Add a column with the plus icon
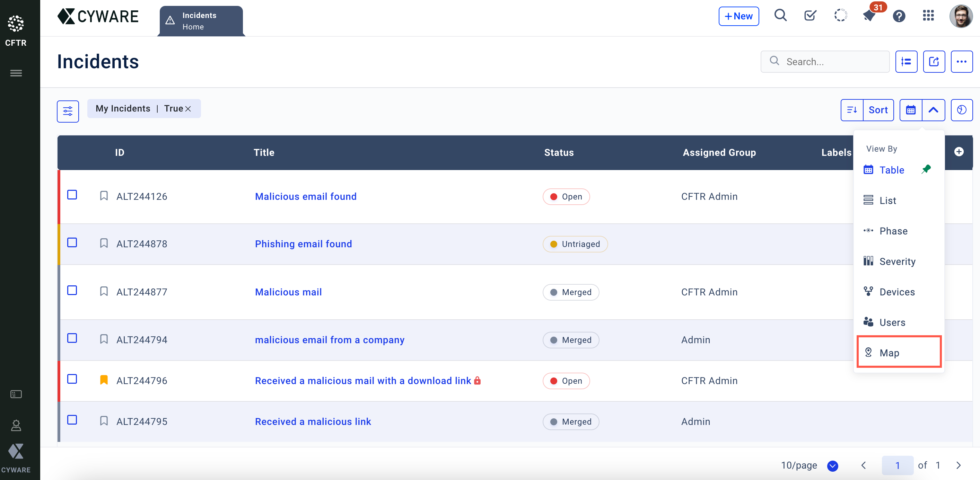980x480 pixels. tap(959, 152)
